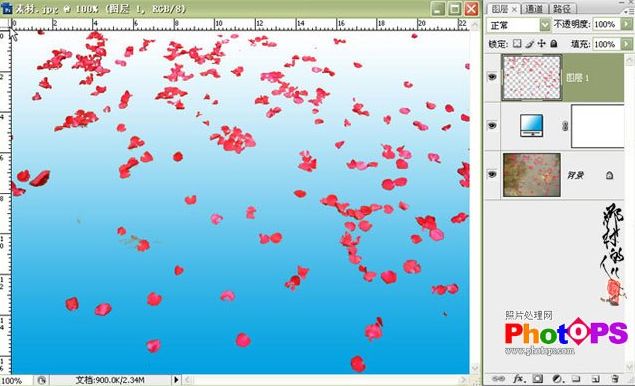Open the 正常 blend mode dropdown

(518, 25)
